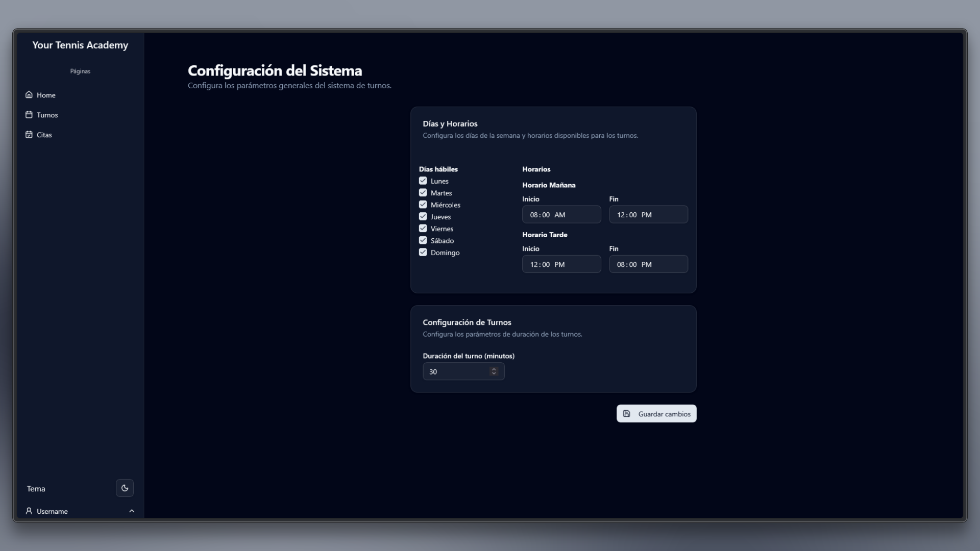Click the save disk icon on Guardar cambios
The height and width of the screenshot is (551, 980).
(627, 413)
